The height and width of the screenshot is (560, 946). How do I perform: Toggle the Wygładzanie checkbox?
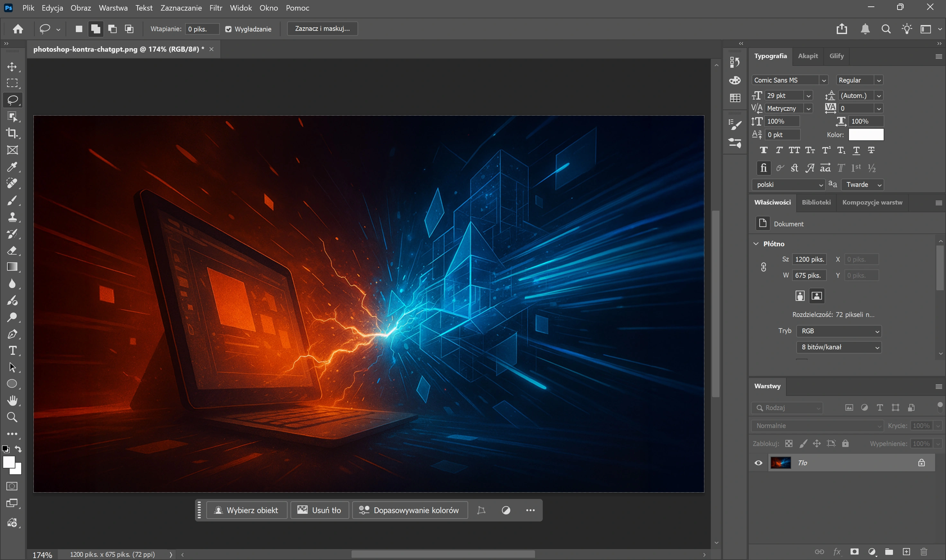pyautogui.click(x=228, y=29)
